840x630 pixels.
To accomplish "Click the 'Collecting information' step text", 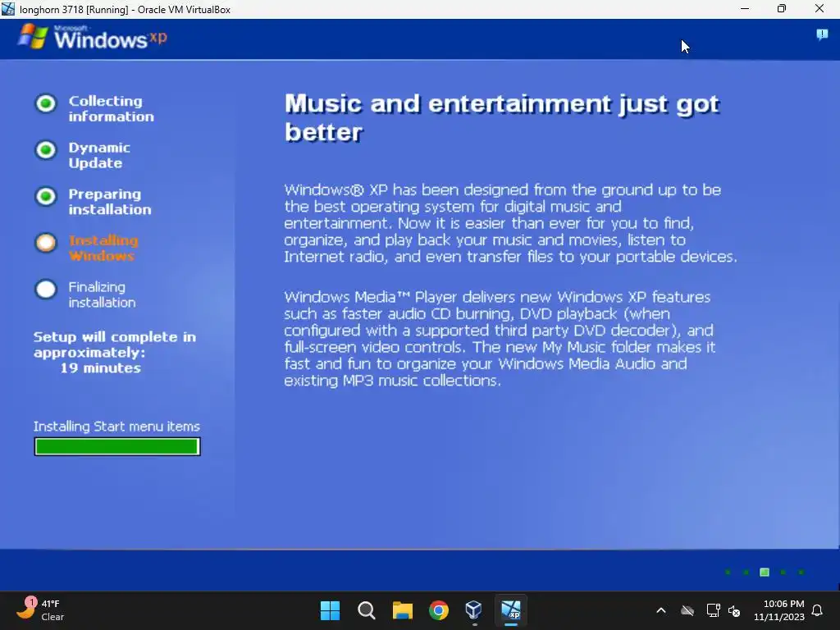I will [x=111, y=109].
